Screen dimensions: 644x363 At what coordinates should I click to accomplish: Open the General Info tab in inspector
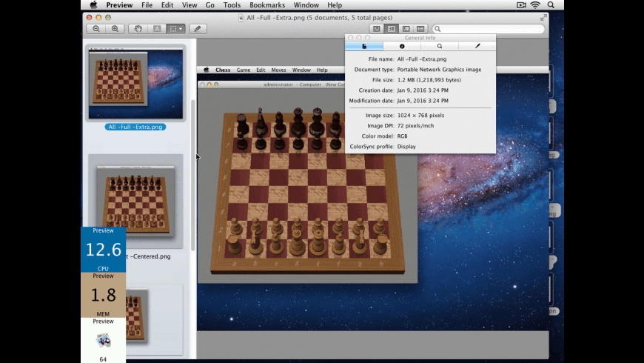point(364,46)
